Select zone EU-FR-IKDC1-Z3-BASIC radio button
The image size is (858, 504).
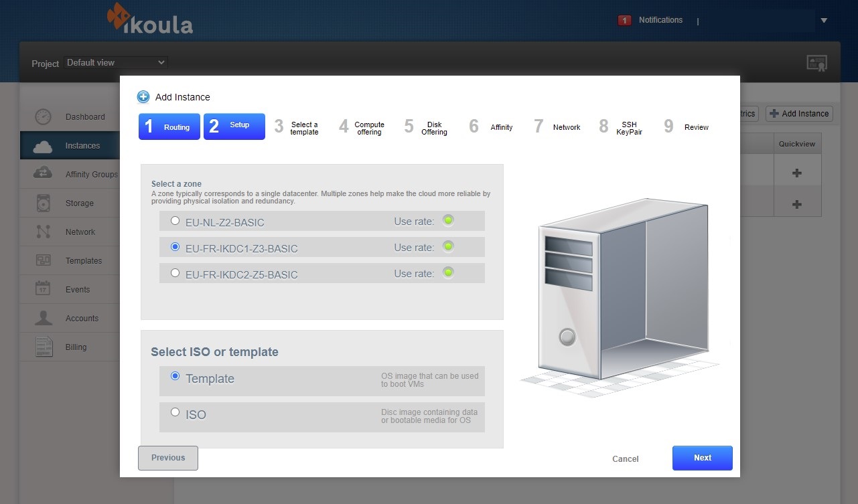click(x=175, y=247)
